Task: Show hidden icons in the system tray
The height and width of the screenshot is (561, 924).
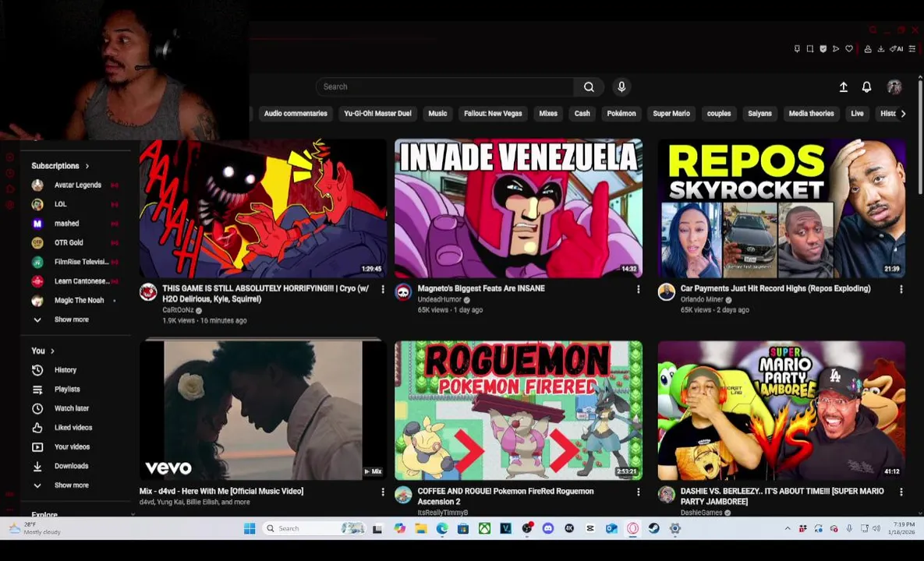Action: point(788,528)
